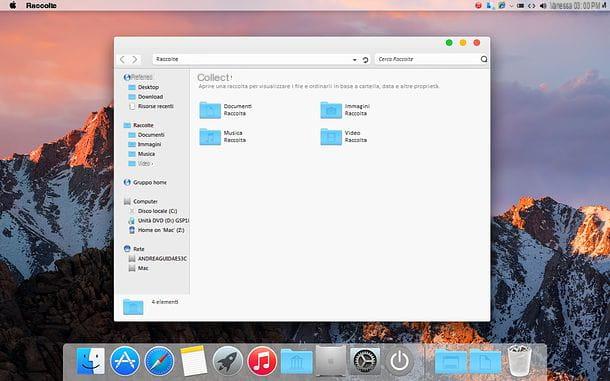
Task: Open Gruppo home in sidebar
Action: click(145, 182)
